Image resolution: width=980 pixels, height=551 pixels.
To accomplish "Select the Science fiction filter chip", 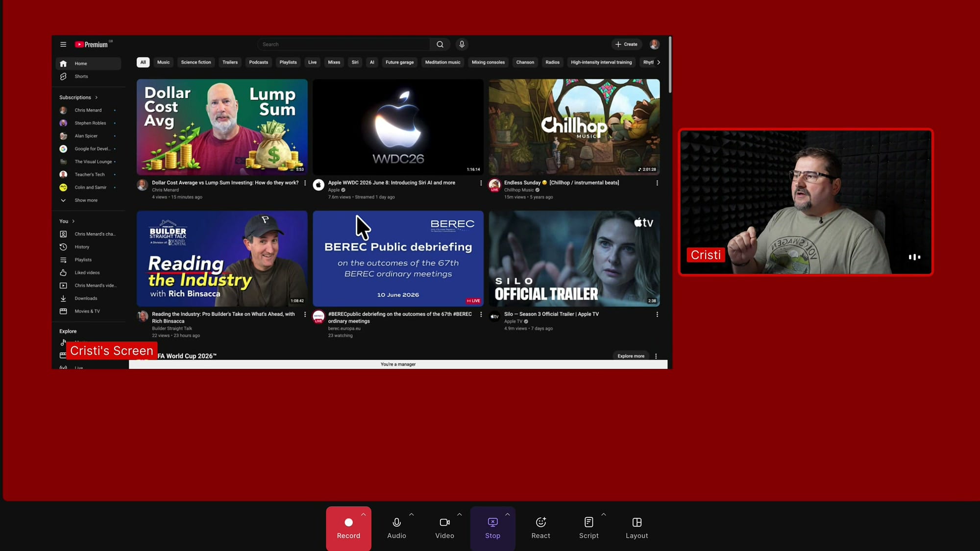I will pos(196,62).
